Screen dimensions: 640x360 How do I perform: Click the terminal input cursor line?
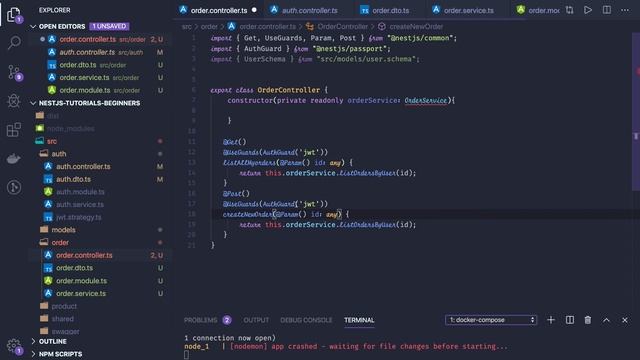(x=186, y=355)
